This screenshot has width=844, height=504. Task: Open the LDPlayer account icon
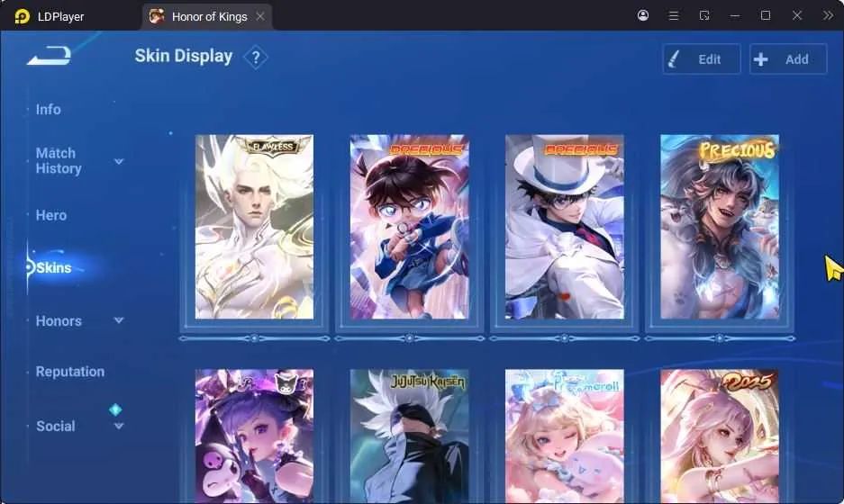pos(643,15)
